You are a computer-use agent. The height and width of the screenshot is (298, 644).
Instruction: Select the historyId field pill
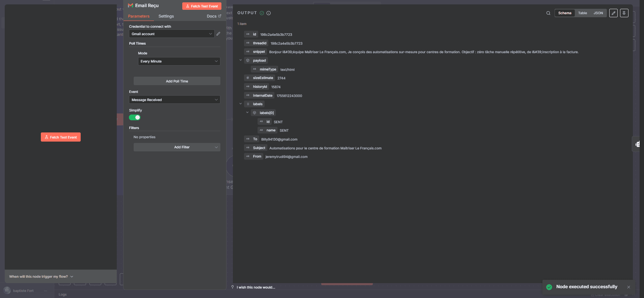tap(257, 87)
